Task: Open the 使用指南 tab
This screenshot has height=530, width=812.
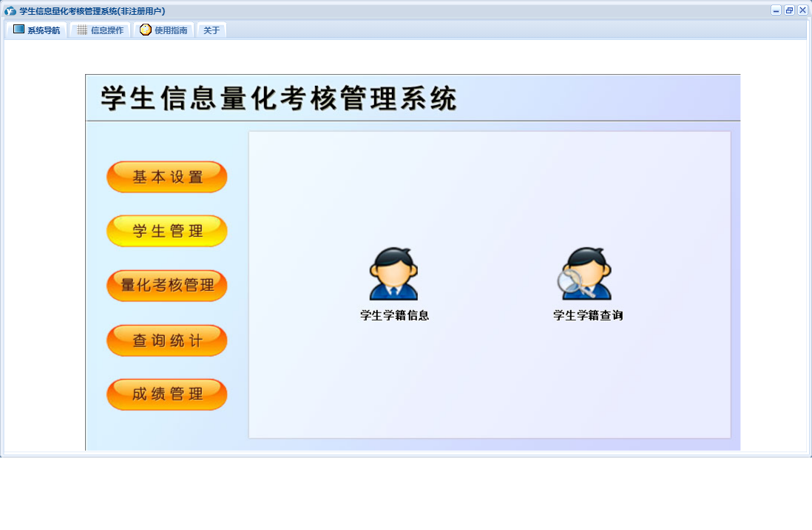Action: coord(163,30)
